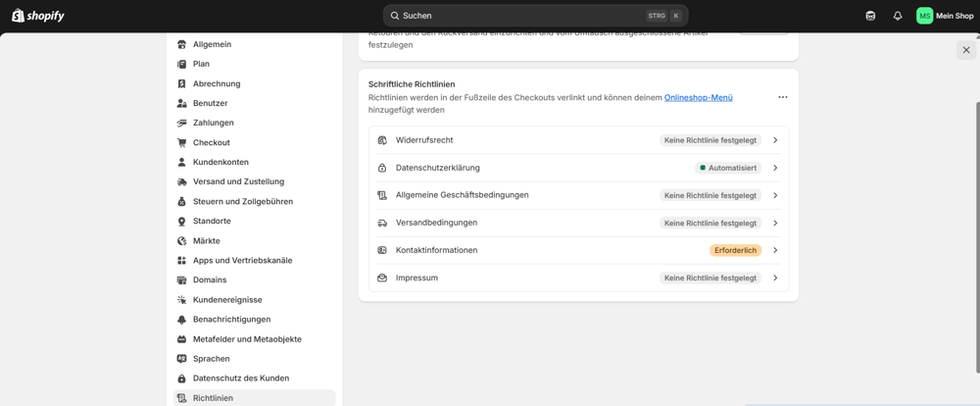Screen dimensions: 980x406
Task: Open the Impressum row chevron
Action: pyautogui.click(x=775, y=278)
